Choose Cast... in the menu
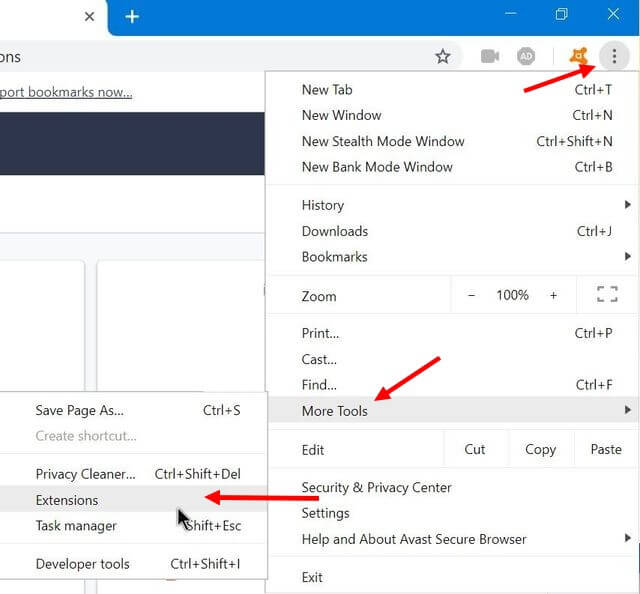 [x=451, y=359]
